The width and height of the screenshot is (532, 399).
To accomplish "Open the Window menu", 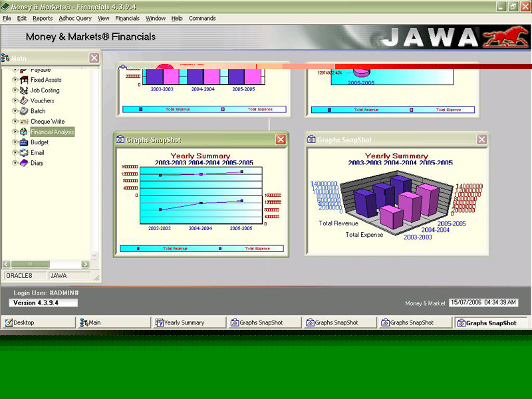I will 156,19.
